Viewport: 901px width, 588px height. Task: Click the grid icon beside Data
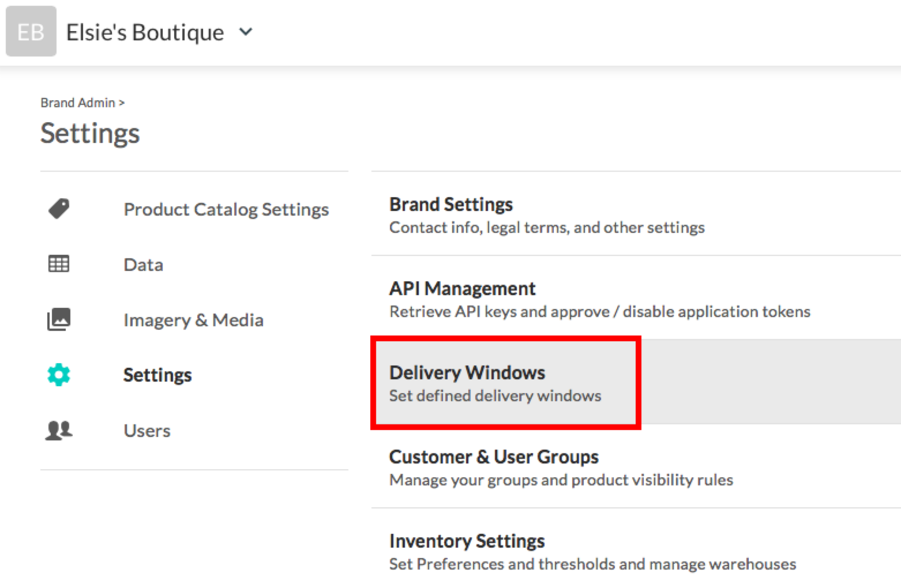click(x=58, y=264)
